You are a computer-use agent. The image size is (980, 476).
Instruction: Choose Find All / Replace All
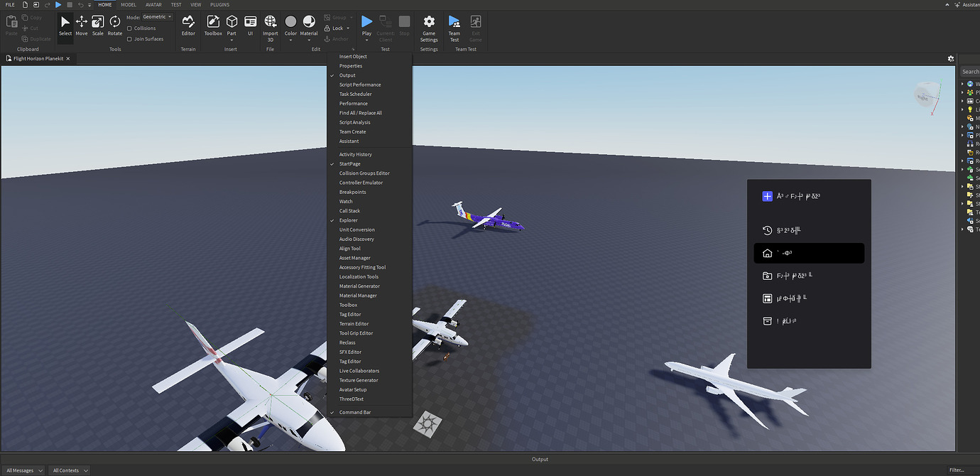[369, 113]
